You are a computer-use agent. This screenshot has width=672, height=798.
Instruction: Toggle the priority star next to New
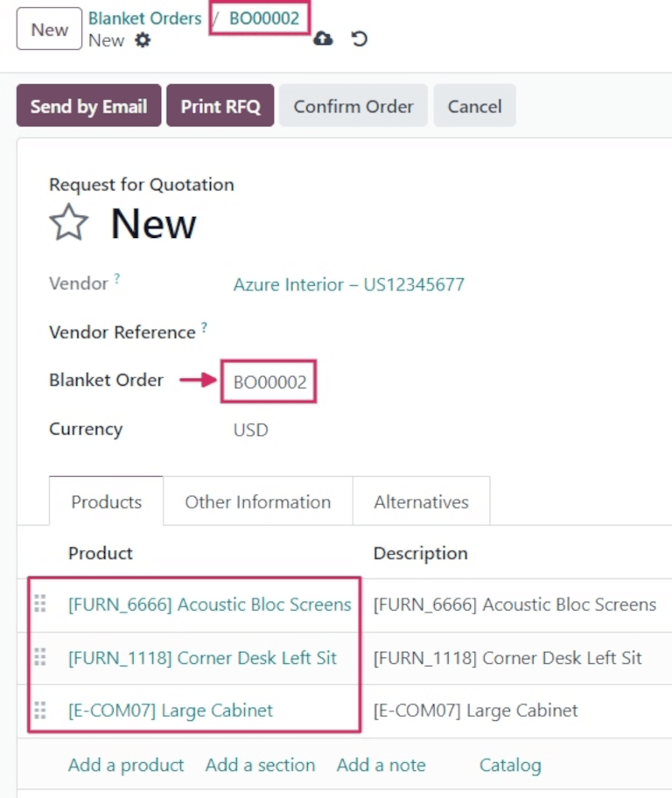point(68,224)
